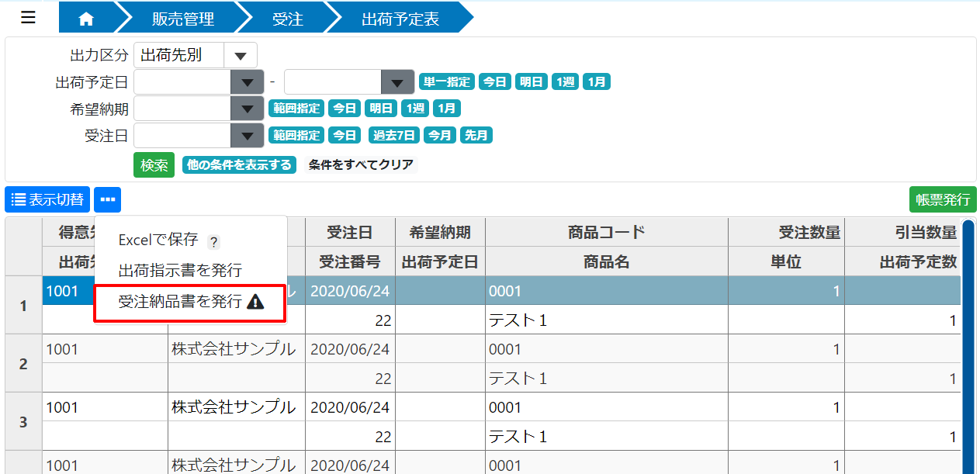Click the 1001 cell in row 2

point(105,349)
